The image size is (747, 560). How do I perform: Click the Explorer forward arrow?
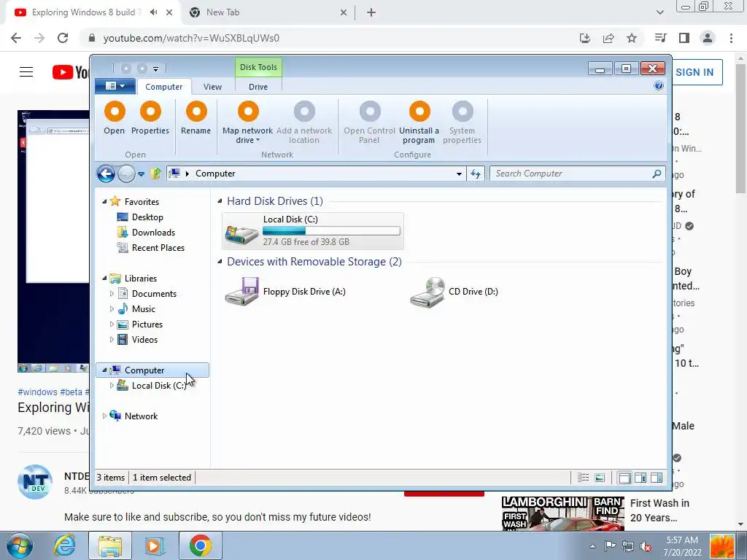(x=126, y=174)
